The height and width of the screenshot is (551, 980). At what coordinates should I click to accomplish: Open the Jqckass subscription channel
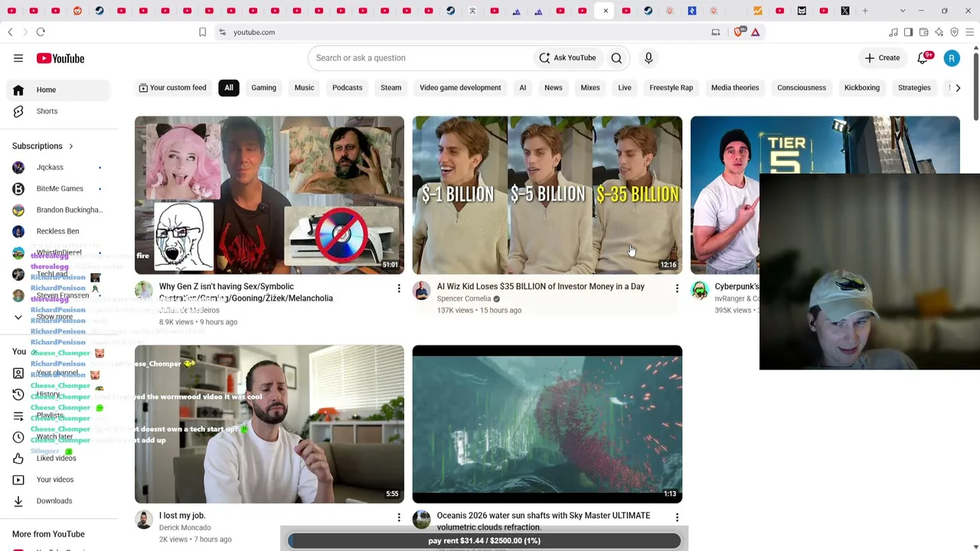pyautogui.click(x=57, y=167)
